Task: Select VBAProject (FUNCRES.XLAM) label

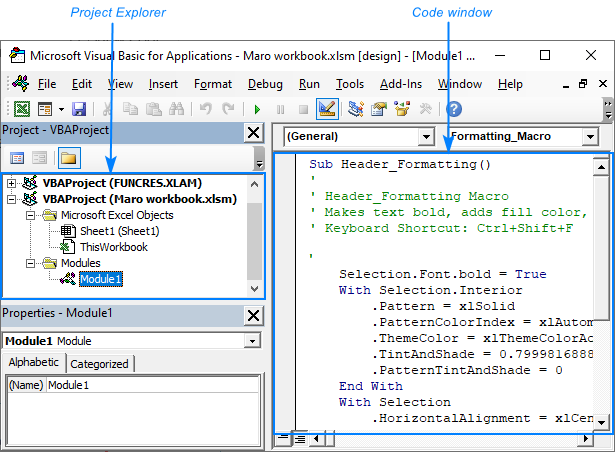Action: [x=122, y=183]
